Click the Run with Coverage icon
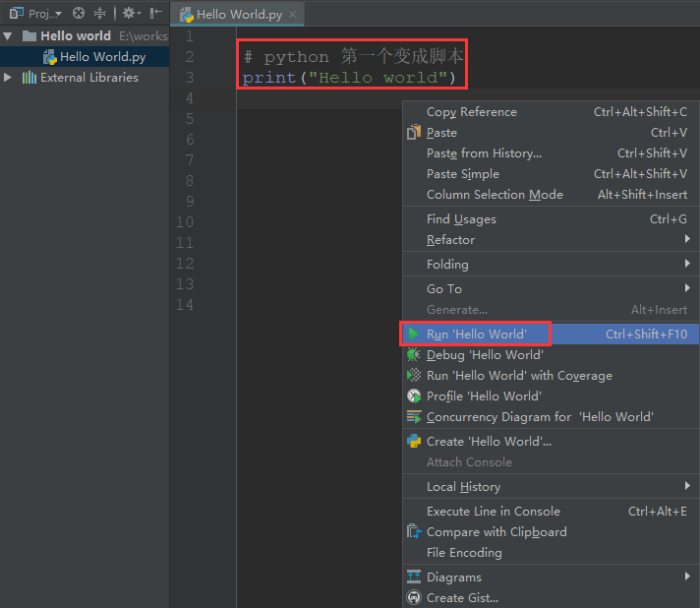 pos(414,375)
